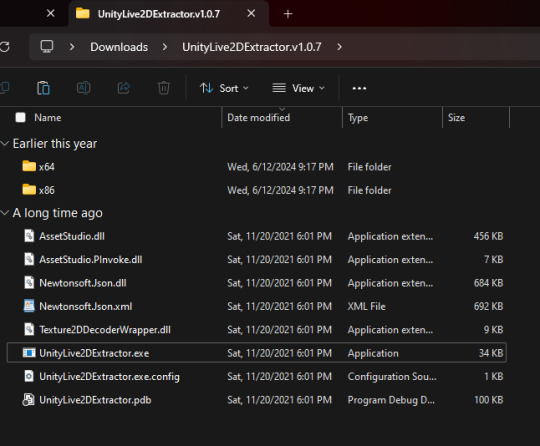Click the XML File type cell
The image size is (540, 446).
(x=366, y=307)
